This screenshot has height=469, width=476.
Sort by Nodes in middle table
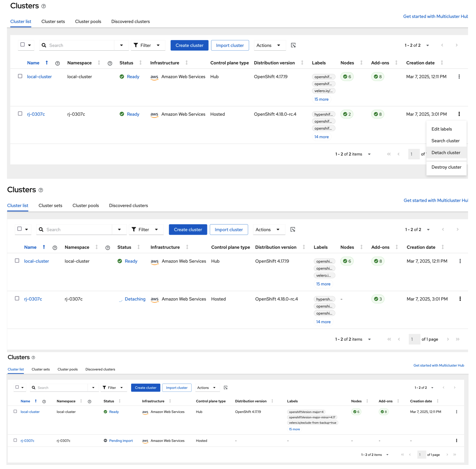(361, 247)
